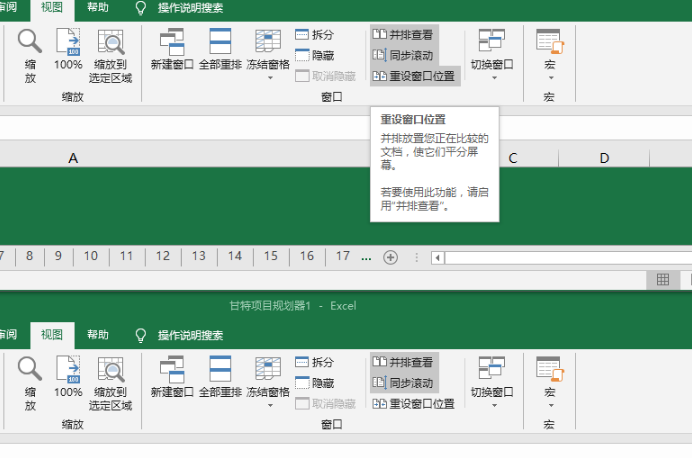Image resolution: width=692 pixels, height=458 pixels.
Task: Open Freeze Panes dropdown in upper window
Action: click(268, 55)
